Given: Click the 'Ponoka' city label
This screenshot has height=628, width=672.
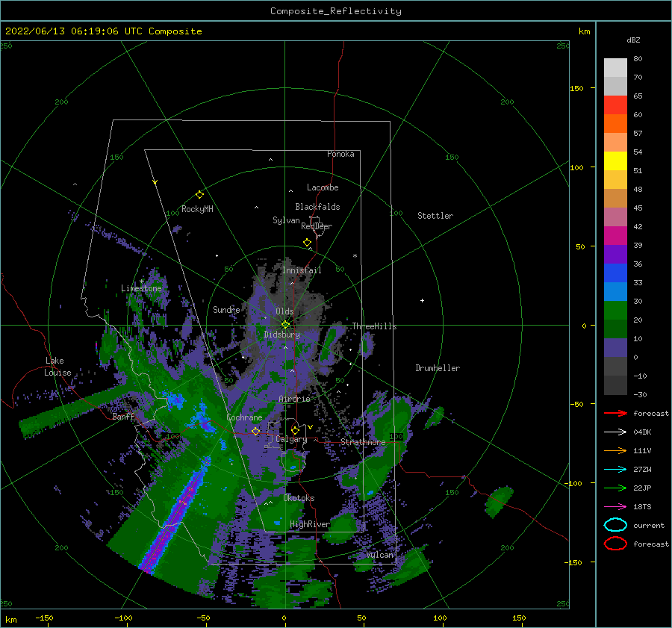Looking at the screenshot, I should coord(340,154).
